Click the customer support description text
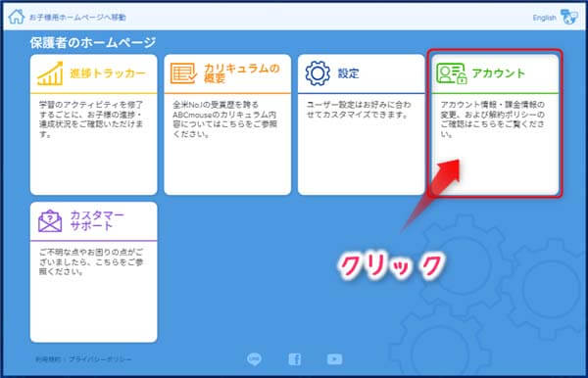This screenshot has height=378, width=588. [91, 261]
